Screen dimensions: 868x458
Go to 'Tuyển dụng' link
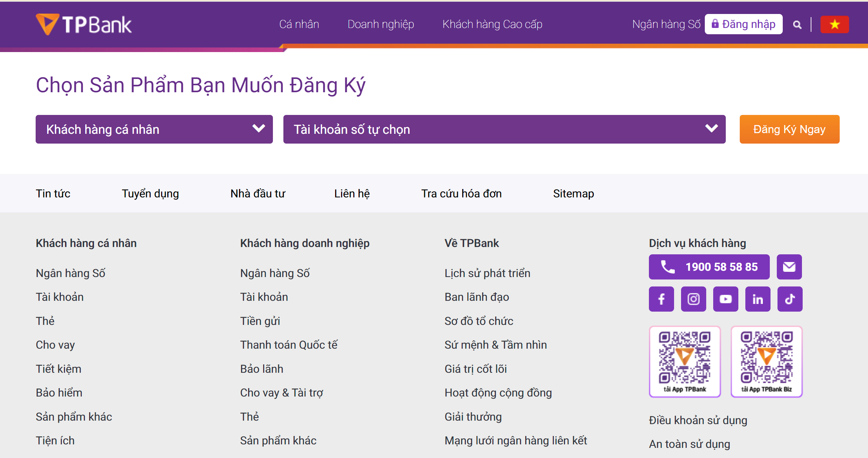150,194
